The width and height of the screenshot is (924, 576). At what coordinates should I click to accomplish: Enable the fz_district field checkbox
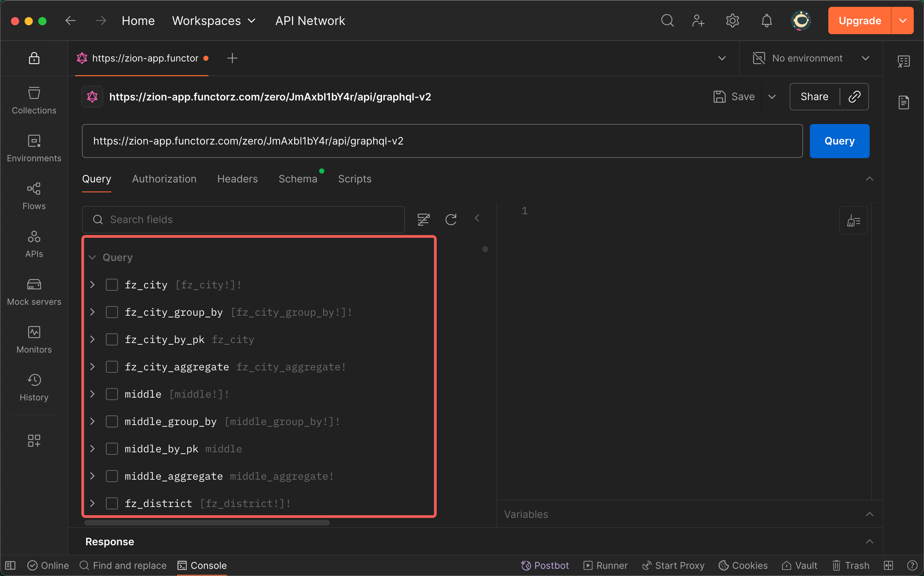pyautogui.click(x=112, y=503)
